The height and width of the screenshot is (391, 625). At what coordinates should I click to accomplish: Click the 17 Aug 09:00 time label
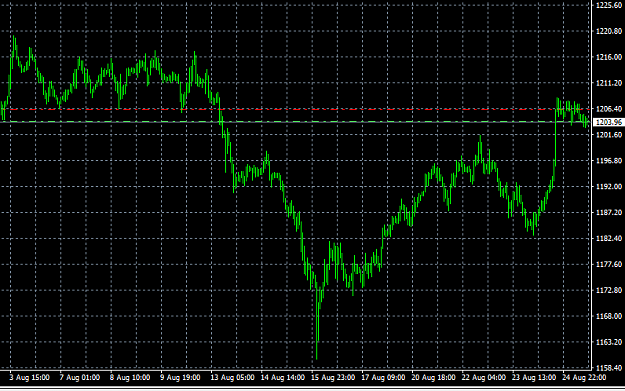point(383,377)
